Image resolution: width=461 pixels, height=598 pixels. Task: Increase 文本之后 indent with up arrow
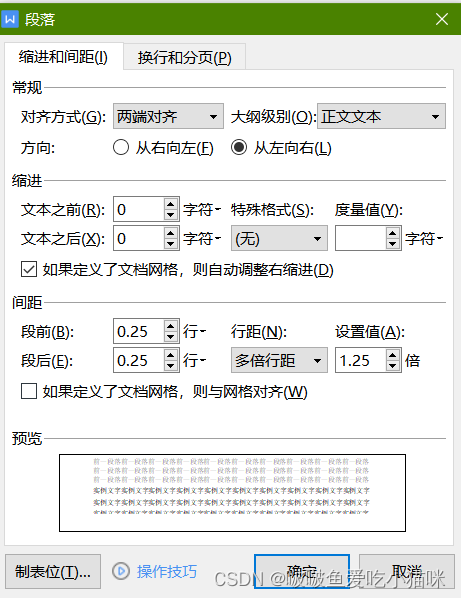(x=171, y=233)
